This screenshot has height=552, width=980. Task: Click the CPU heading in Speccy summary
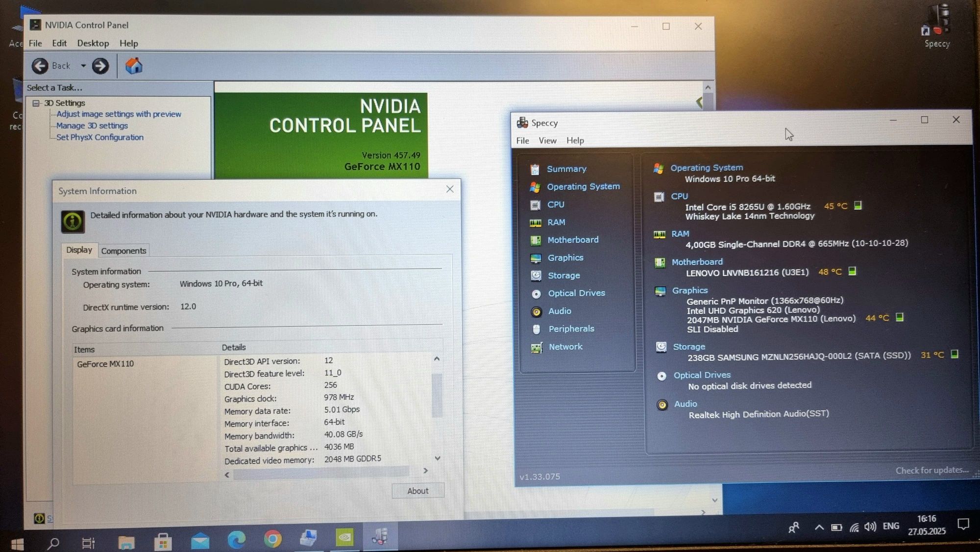tap(679, 196)
